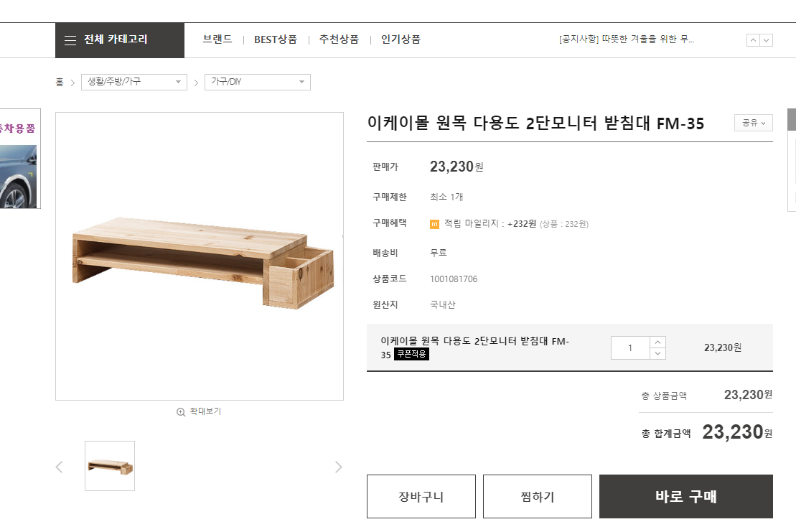Click the magnifier icon for 확대보기
This screenshot has height=532, width=796.
181,412
